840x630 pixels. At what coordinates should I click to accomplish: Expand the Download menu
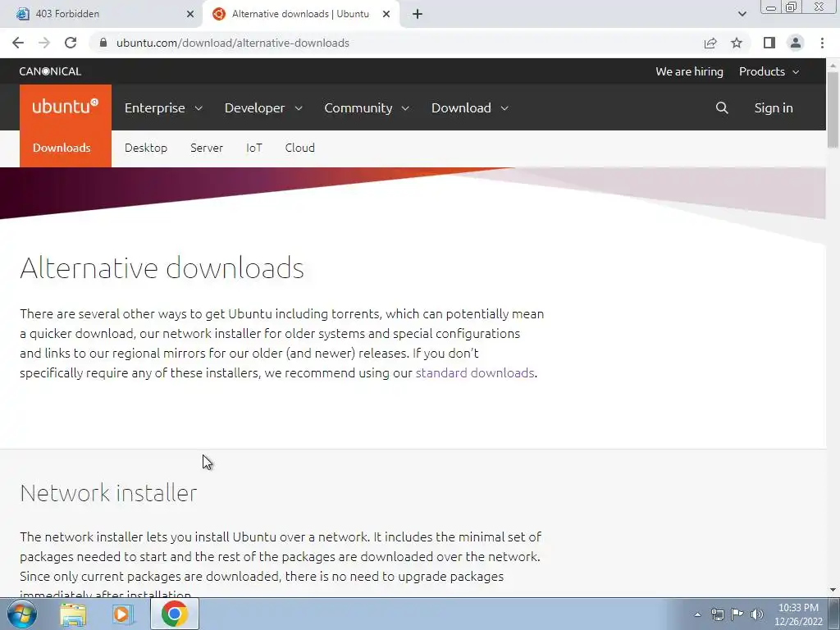tap(470, 107)
